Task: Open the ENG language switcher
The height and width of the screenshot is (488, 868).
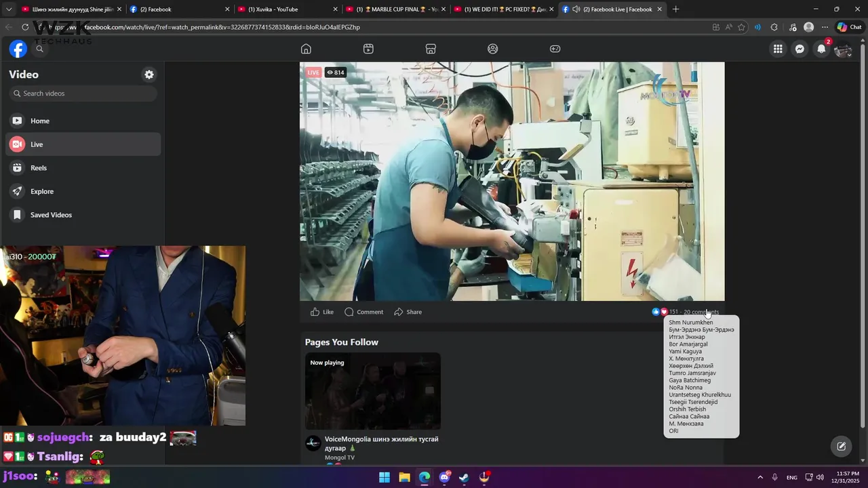Action: click(x=792, y=478)
